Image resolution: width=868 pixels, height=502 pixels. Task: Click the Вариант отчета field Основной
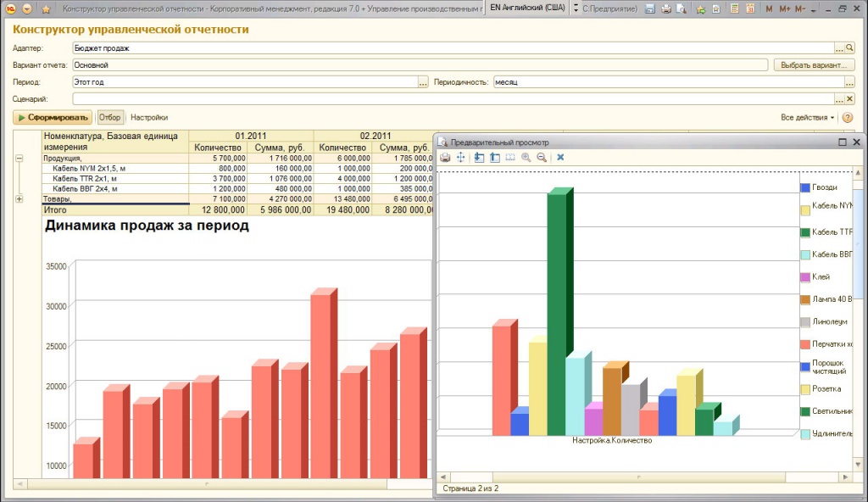click(420, 64)
